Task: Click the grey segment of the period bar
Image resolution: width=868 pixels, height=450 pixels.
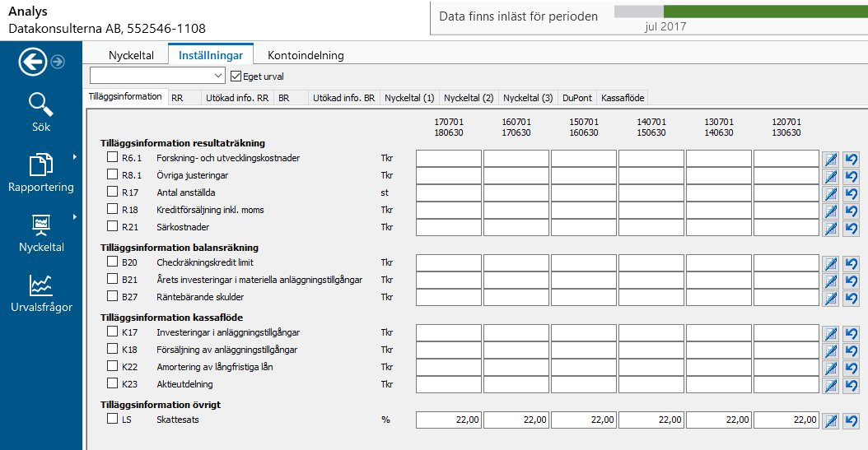Action: click(639, 12)
